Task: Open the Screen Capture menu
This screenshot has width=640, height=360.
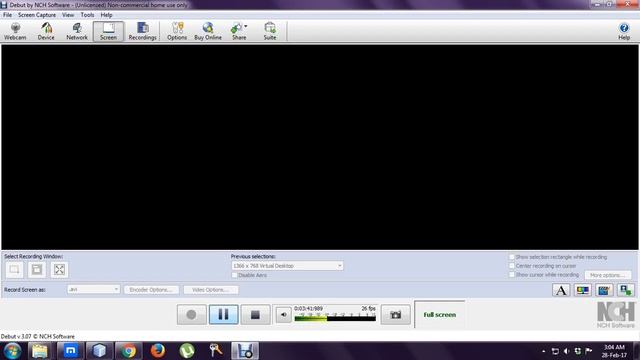Action: [x=37, y=15]
